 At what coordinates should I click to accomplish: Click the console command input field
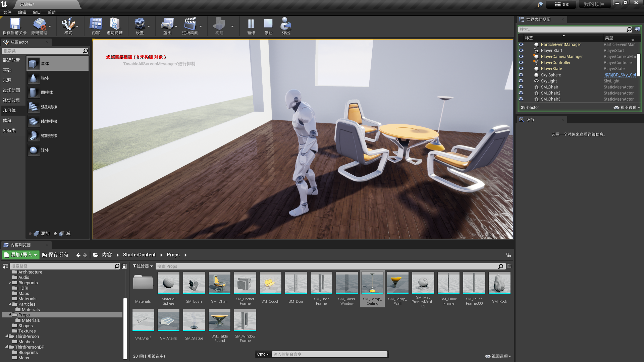click(x=329, y=354)
